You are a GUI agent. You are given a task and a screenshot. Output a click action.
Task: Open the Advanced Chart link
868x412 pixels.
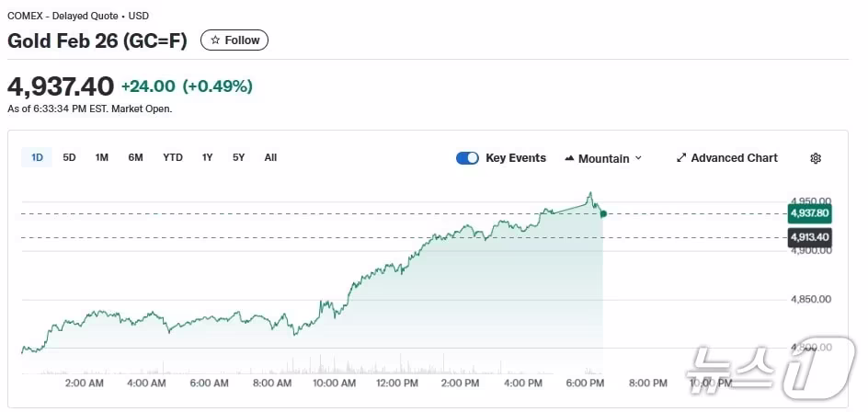(734, 158)
